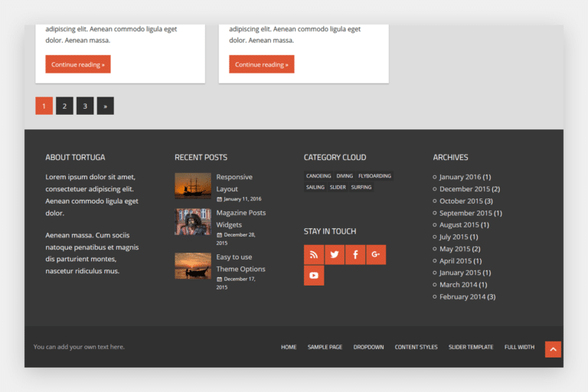588x392 pixels.
Task: Open the September 2015 archive
Action: pyautogui.click(x=465, y=213)
